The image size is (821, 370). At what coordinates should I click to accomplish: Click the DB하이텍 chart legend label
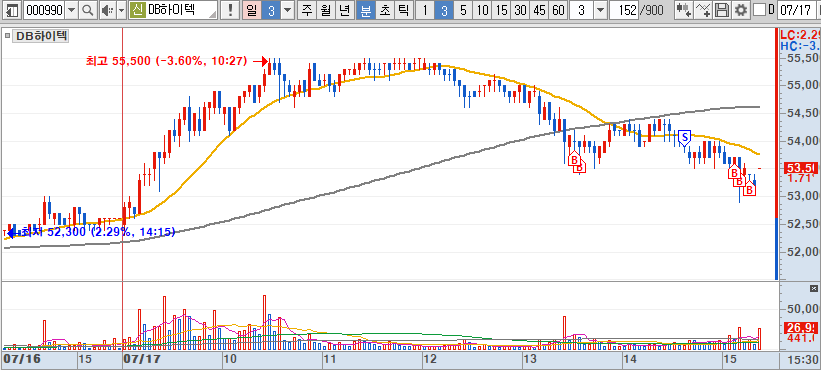click(x=41, y=36)
